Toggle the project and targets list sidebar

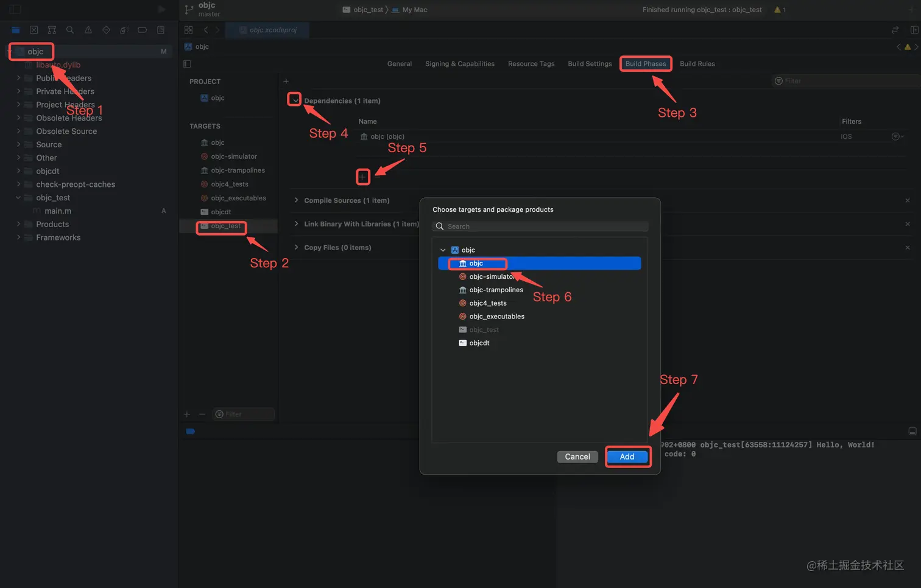[x=188, y=64]
